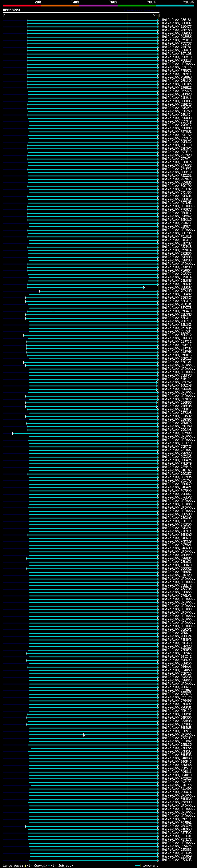Open hit UniRef100_B1GS96
This screenshot has width=197, height=868.
click(176, 419)
